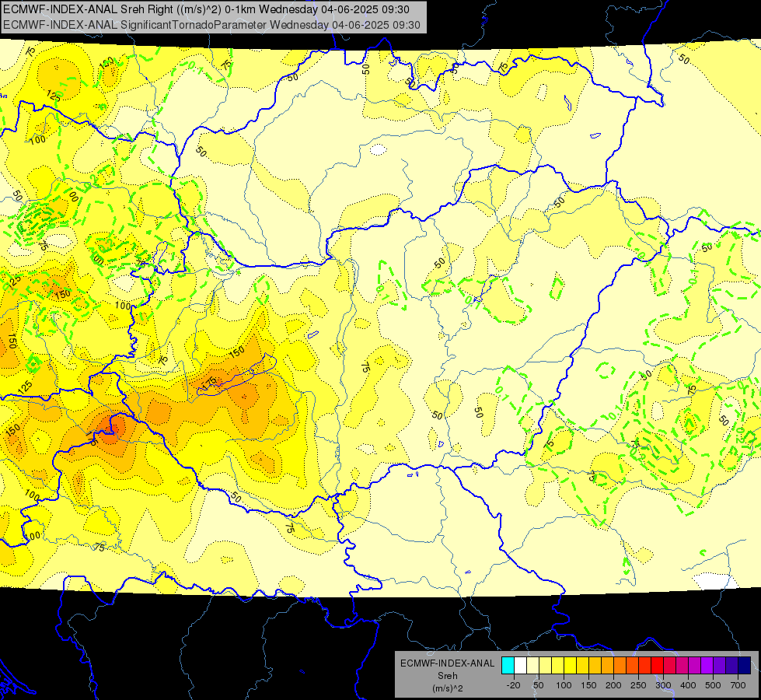
Task: Click the 200 tick label on the legend
Action: click(x=613, y=685)
